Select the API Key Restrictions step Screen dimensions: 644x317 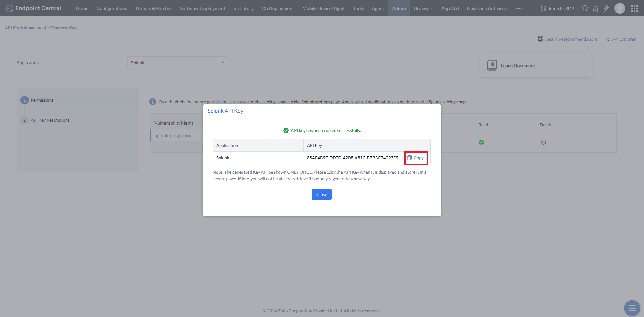pyautogui.click(x=50, y=120)
